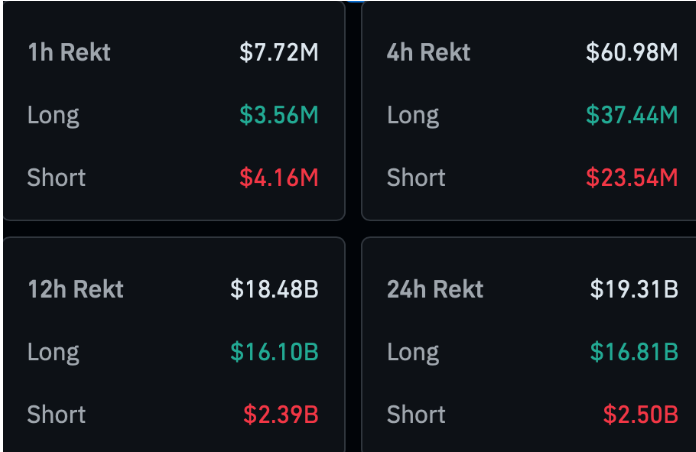Click the $4.16M short liquidation value
The image size is (696, 452).
coord(278,178)
